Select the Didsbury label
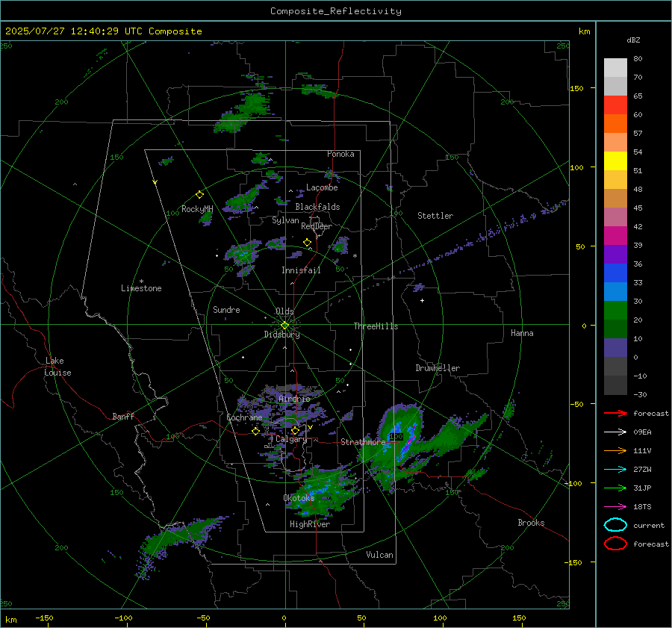The image size is (672, 628). coord(281,335)
